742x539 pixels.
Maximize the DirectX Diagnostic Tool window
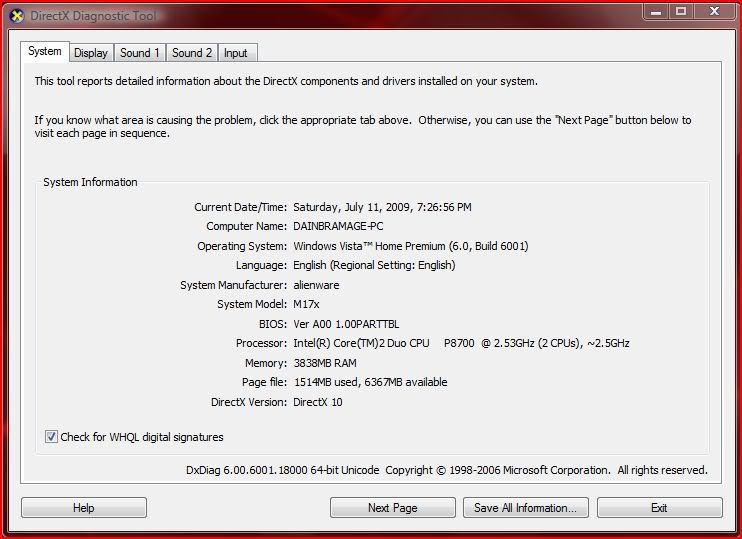681,11
